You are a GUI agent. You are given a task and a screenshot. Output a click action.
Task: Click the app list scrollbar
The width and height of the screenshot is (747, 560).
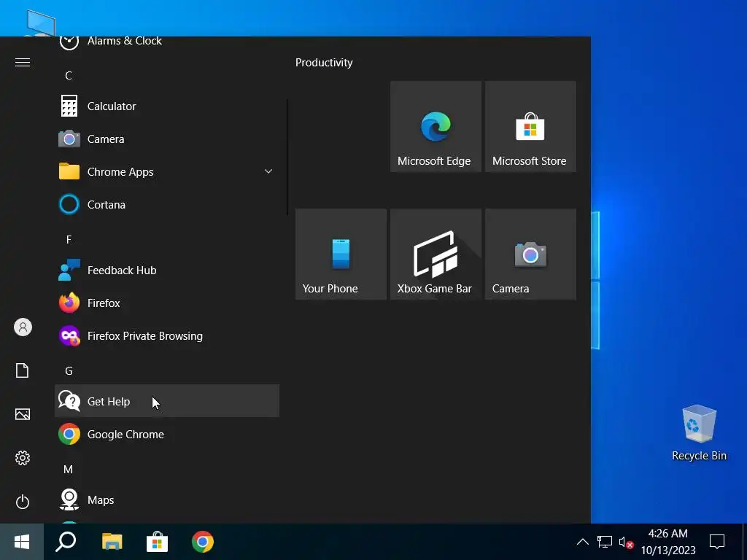(x=287, y=157)
